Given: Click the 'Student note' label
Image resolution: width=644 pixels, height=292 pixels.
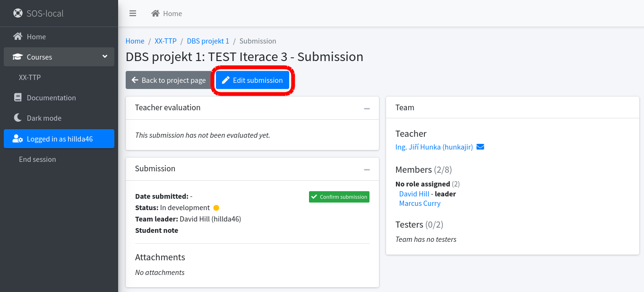Looking at the screenshot, I should coord(157,230).
